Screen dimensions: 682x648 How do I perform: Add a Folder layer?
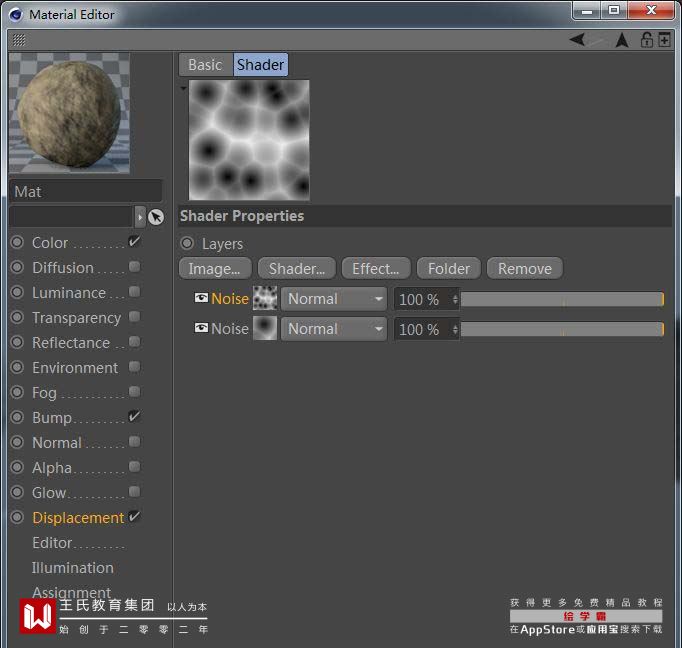449,268
